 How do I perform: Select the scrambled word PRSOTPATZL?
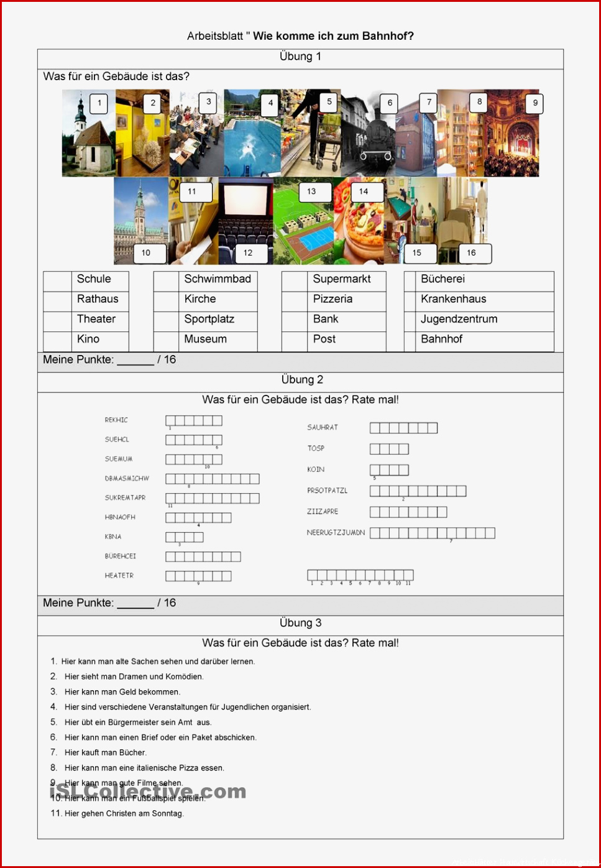point(328,491)
